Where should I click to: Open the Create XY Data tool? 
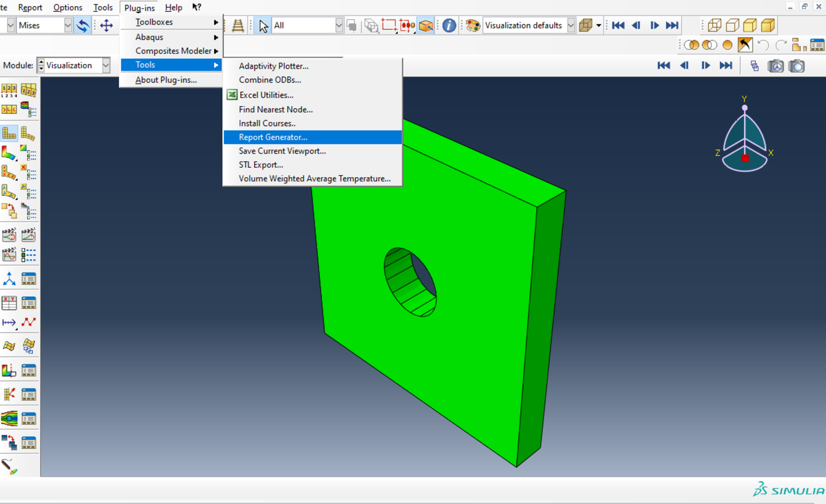point(9,303)
